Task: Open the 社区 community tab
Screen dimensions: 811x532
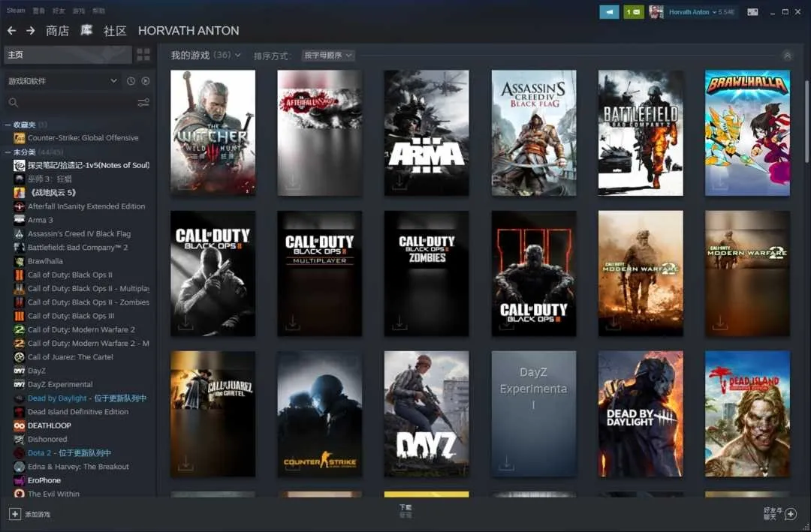Action: (115, 31)
